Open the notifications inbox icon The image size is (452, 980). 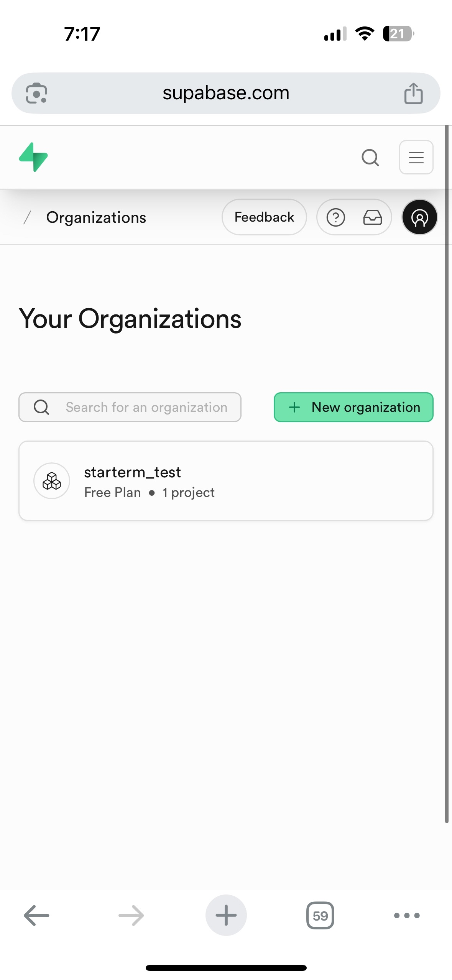click(372, 217)
